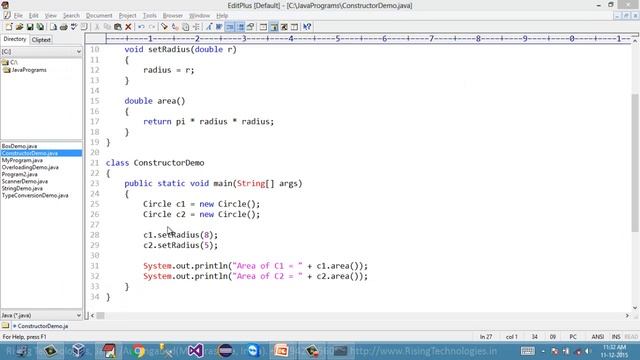Toggle line number display button
Image resolution: width=640 pixels, height=360 pixels.
click(240, 27)
